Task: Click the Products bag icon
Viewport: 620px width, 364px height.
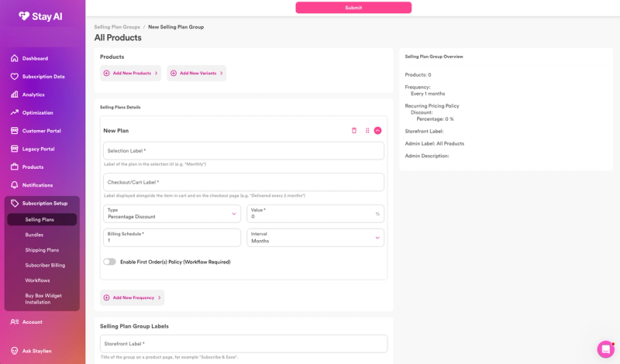Action: [14, 167]
